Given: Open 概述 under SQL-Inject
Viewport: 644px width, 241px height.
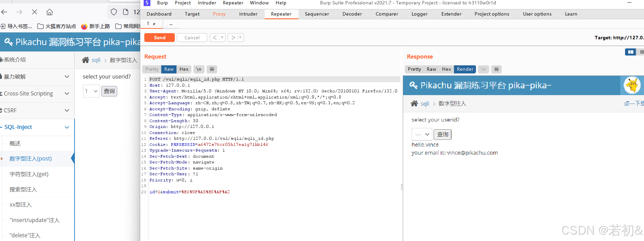Looking at the screenshot, I should pyautogui.click(x=15, y=144).
